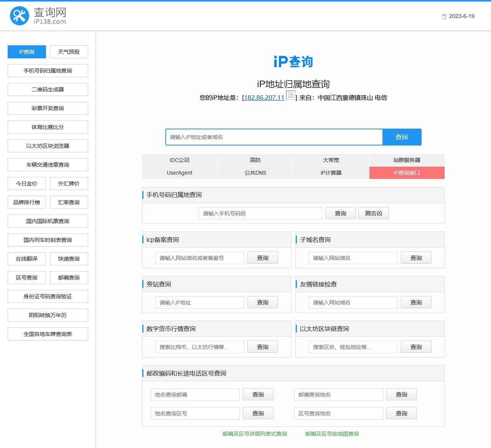Open 全国各地车牌查询表 sidebar link
491x448 pixels.
pos(48,334)
